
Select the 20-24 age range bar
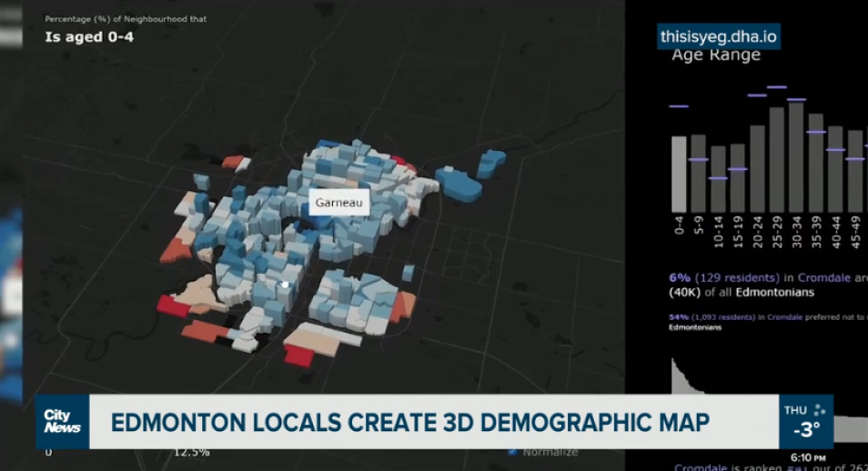(x=757, y=169)
